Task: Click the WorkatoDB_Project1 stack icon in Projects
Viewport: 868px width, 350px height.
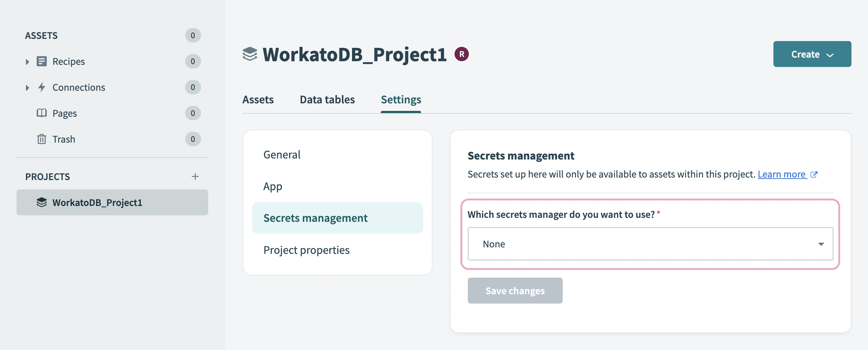Action: [x=42, y=202]
